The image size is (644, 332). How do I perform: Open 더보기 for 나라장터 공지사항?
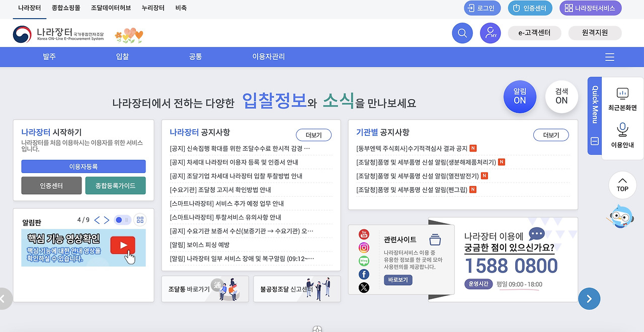[x=313, y=135]
